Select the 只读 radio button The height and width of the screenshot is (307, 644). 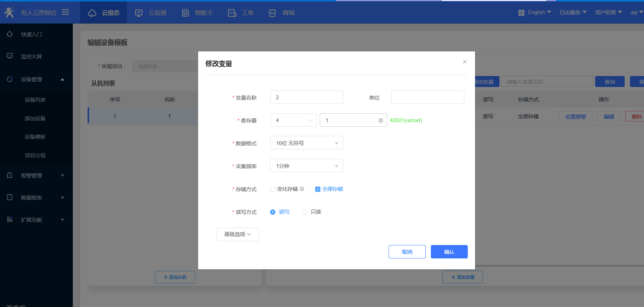click(304, 212)
